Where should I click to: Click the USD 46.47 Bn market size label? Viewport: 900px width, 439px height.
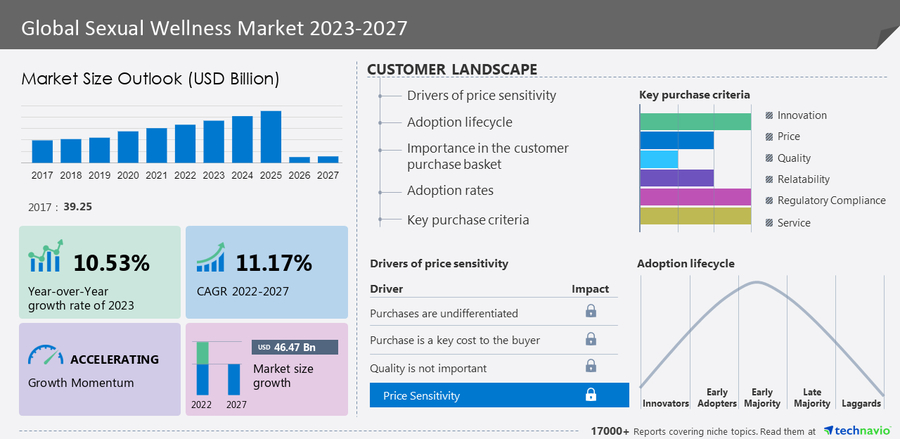click(x=295, y=347)
